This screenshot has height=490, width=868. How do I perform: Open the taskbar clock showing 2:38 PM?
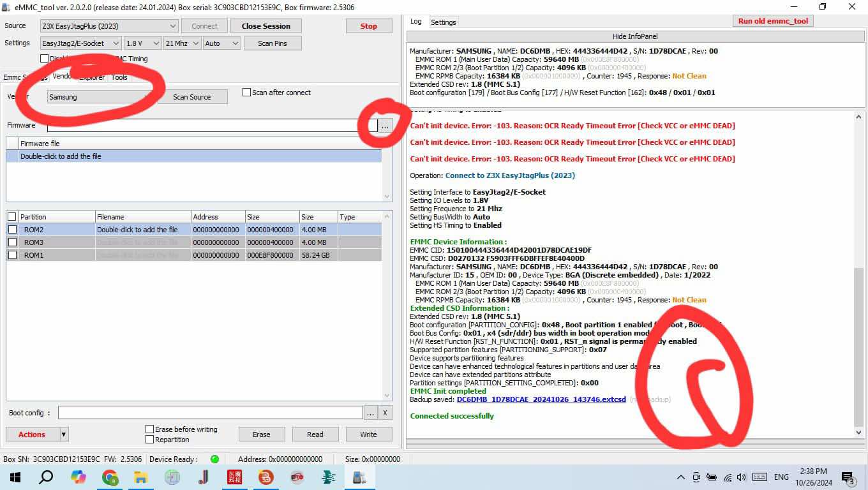point(813,477)
